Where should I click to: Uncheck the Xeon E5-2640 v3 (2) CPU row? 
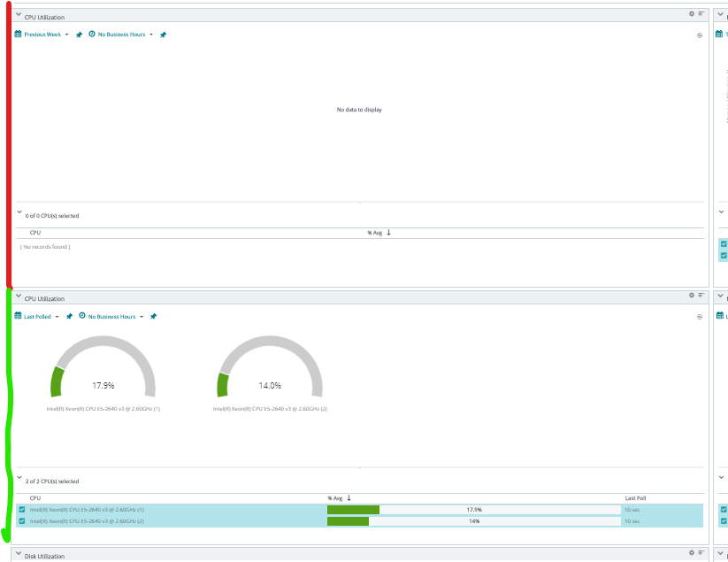click(22, 521)
